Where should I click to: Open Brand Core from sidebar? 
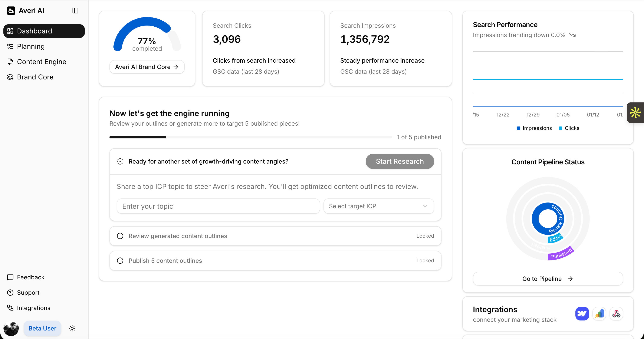coord(35,77)
